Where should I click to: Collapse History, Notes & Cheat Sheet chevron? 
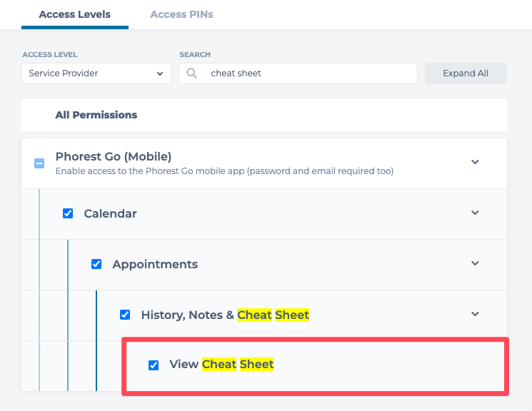475,314
